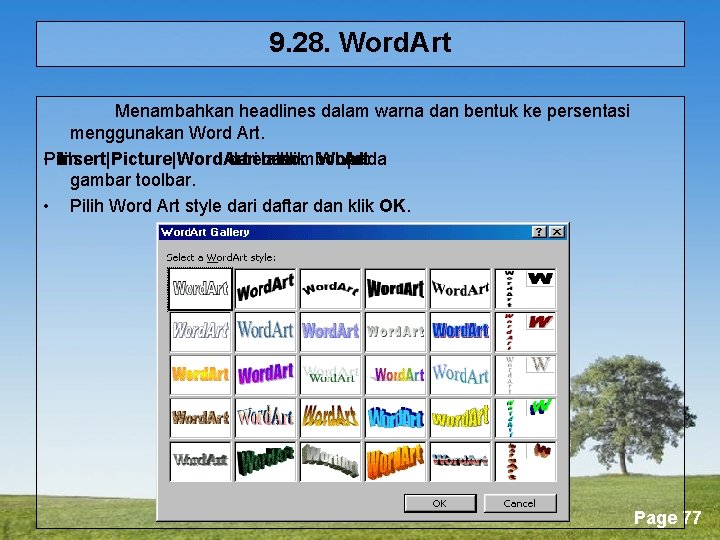Click OK in WordArt Gallery dialog
The width and height of the screenshot is (720, 540).
click(440, 503)
